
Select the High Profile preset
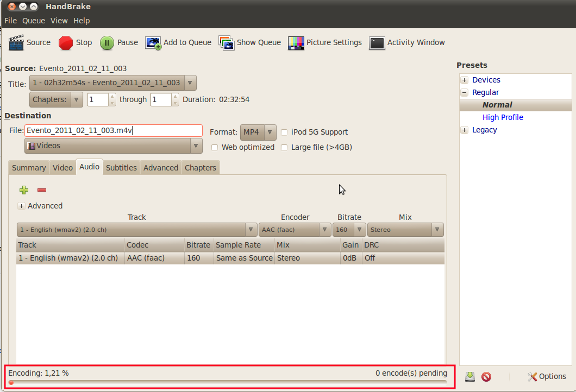click(503, 117)
